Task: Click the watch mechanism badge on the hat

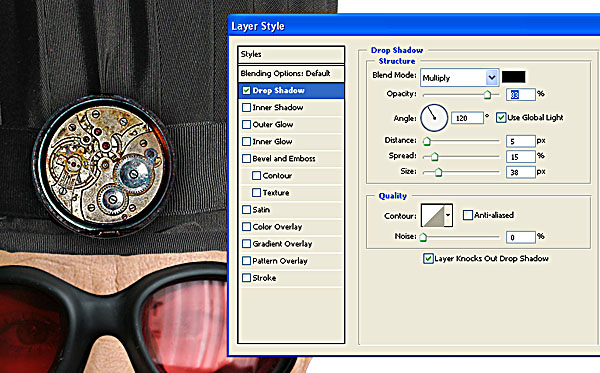Action: pyautogui.click(x=104, y=165)
